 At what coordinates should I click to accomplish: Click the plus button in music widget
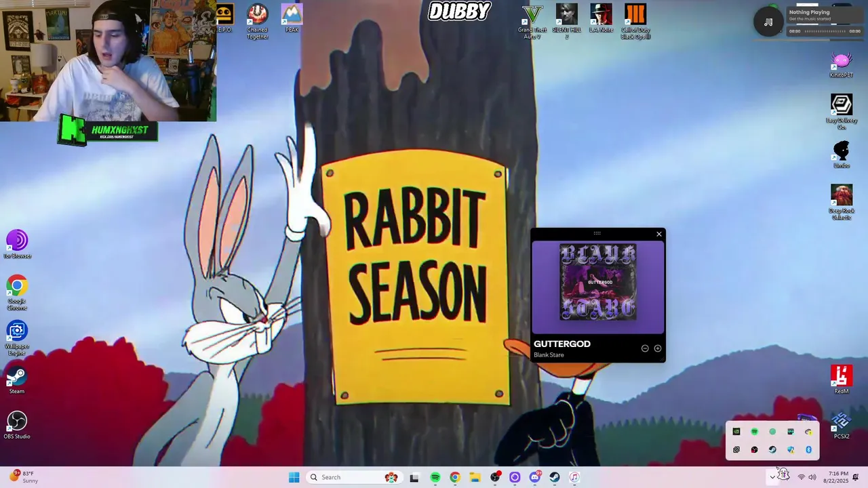pos(658,348)
